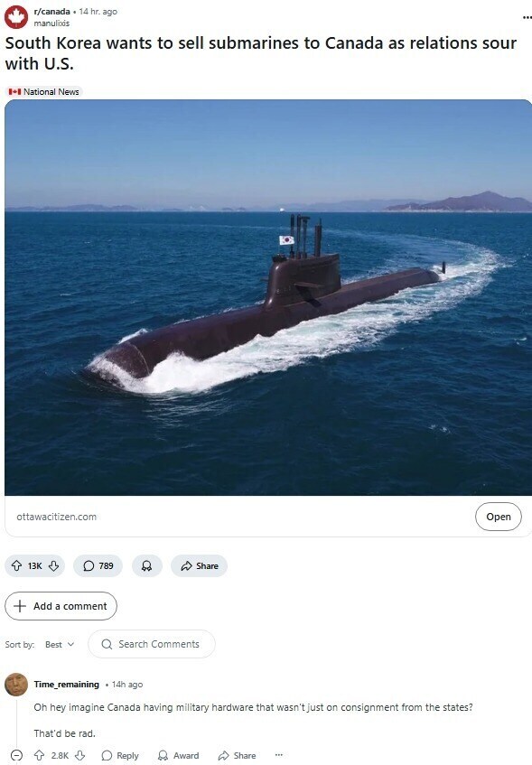Give an award to the post

(x=146, y=566)
